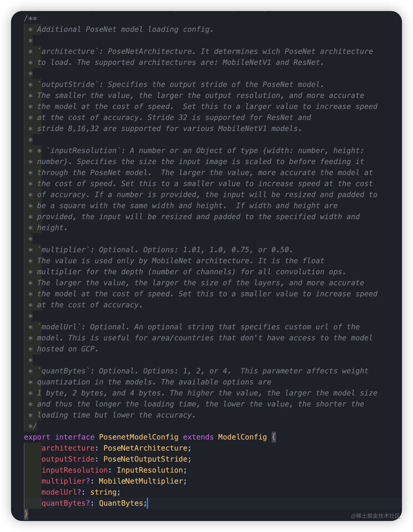Click the PoseNetArchitecture type reference
Viewport: 413px width, 532px height.
145,448
